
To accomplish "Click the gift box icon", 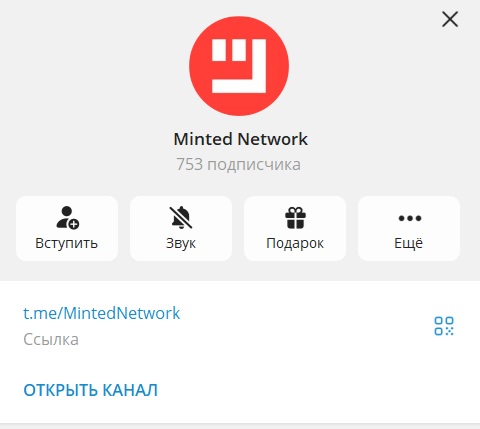I will (x=295, y=218).
